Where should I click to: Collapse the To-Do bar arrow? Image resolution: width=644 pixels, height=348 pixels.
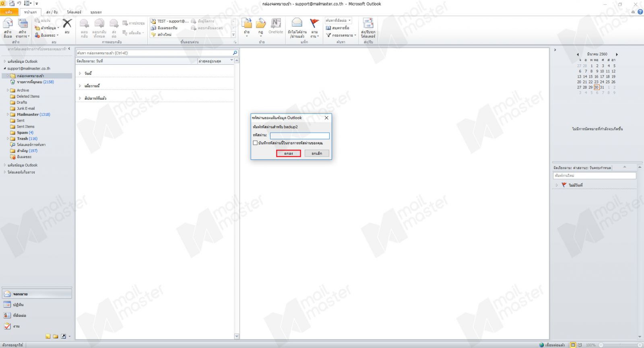point(555,50)
